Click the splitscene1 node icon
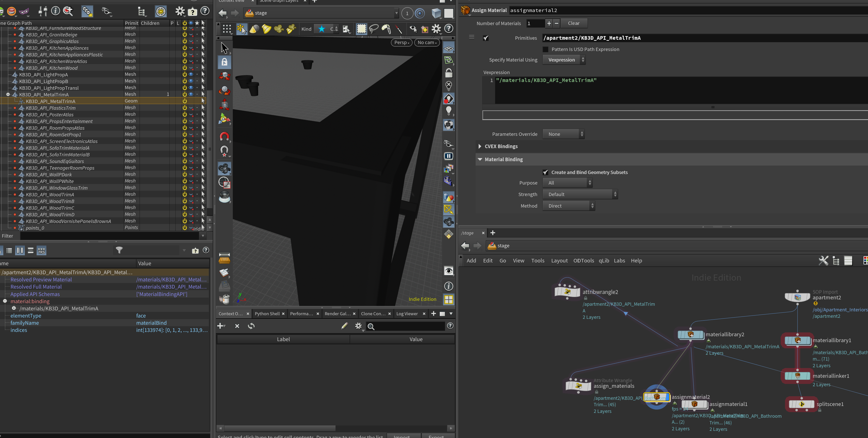Viewport: 868px width, 438px height. point(801,404)
